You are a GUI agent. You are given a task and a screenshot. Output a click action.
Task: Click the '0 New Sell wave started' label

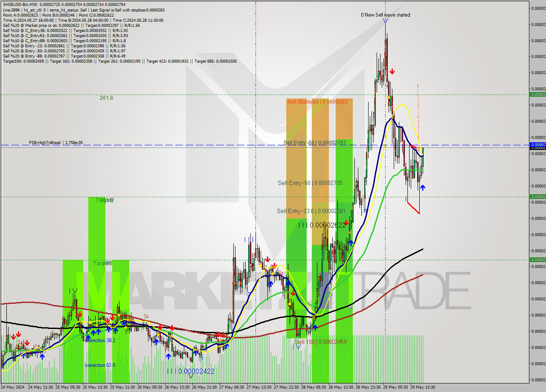tap(385, 15)
